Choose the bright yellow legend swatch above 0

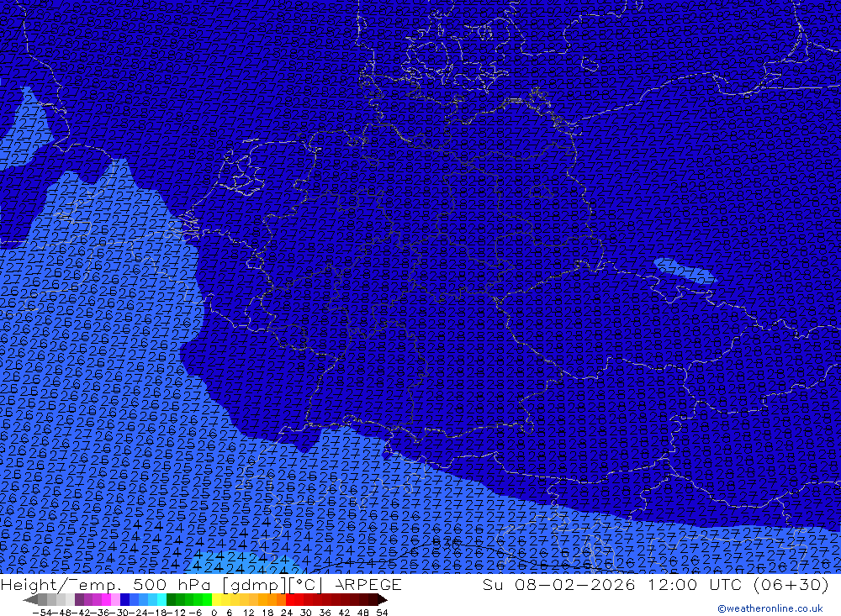click(216, 600)
